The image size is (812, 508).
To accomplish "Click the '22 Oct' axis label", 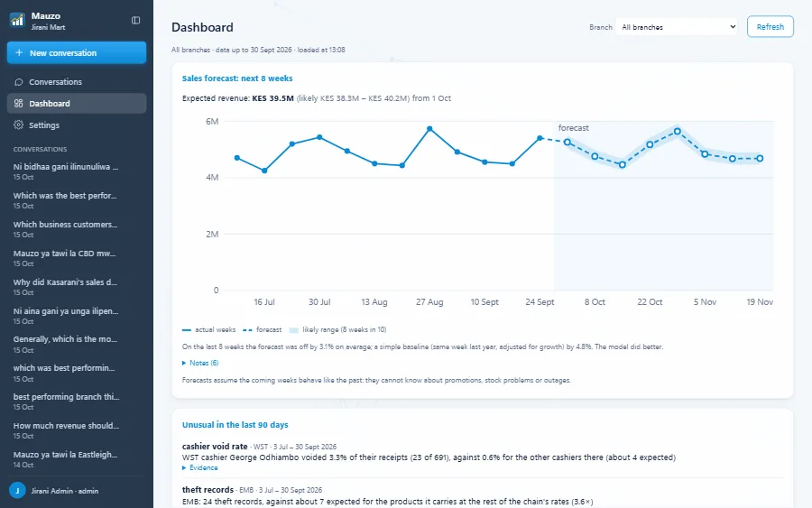I will point(650,302).
